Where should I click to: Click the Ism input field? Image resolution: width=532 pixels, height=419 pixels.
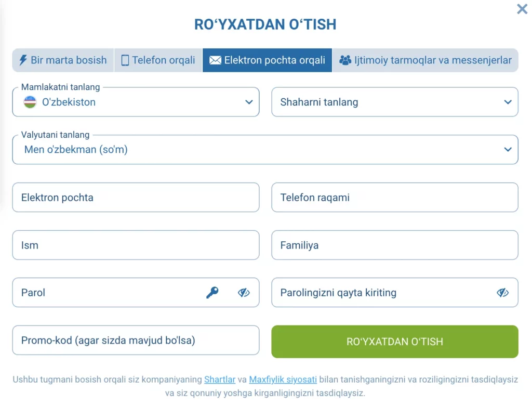(136, 245)
